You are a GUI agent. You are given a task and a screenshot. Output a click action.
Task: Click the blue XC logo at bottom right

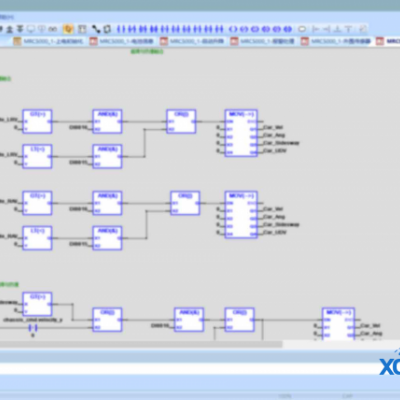click(390, 366)
